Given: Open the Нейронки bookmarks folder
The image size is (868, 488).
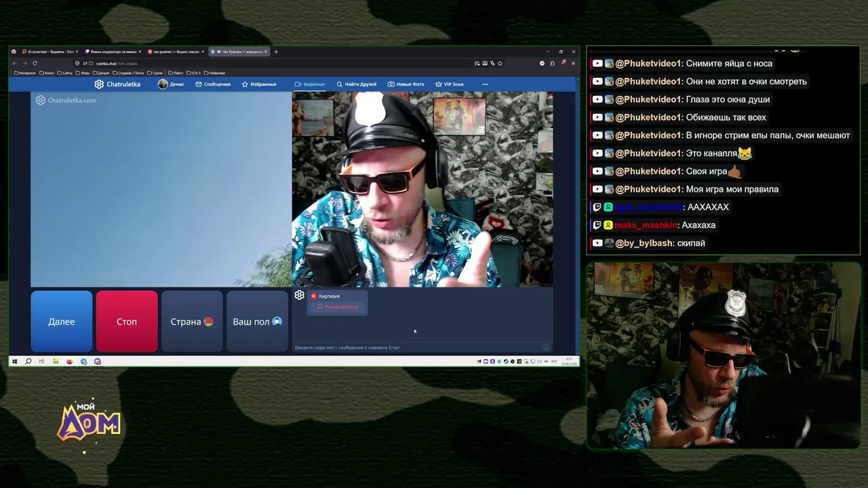Looking at the screenshot, I should (215, 73).
